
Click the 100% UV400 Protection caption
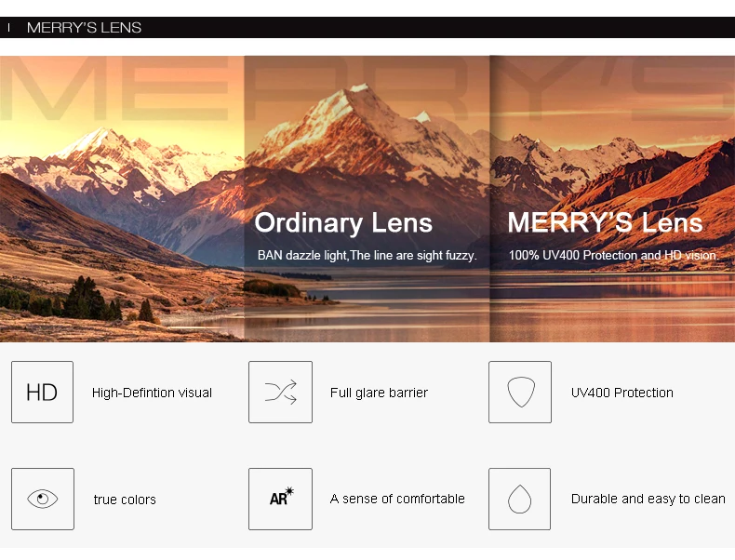(613, 256)
